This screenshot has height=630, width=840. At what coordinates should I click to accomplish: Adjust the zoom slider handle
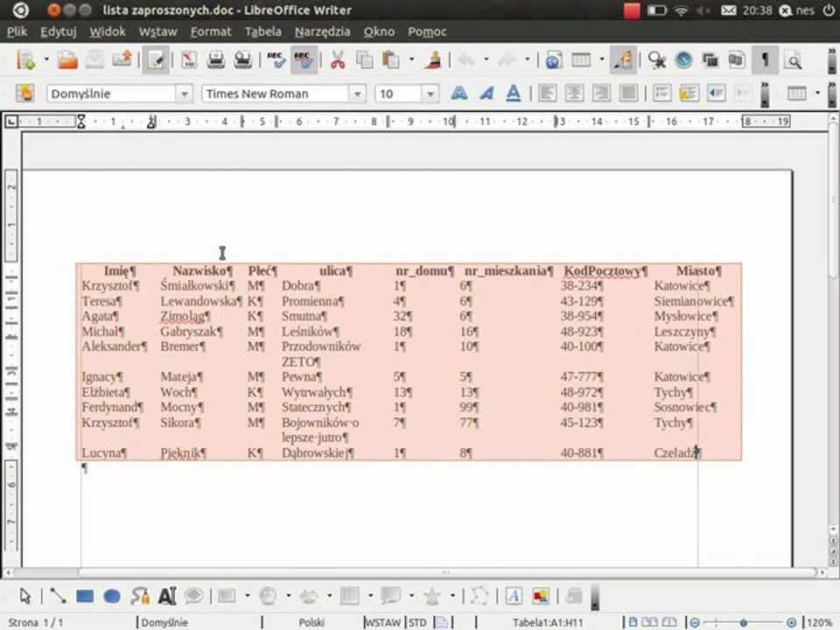click(744, 622)
